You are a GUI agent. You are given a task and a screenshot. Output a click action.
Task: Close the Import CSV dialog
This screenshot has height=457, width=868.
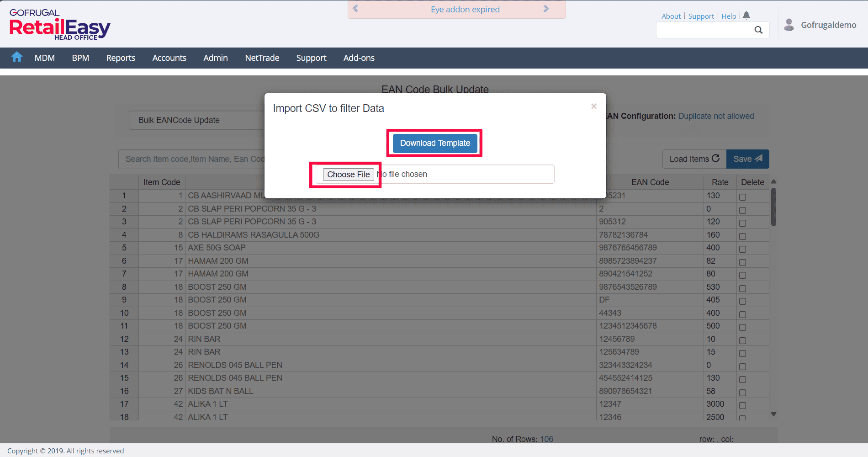coord(593,106)
